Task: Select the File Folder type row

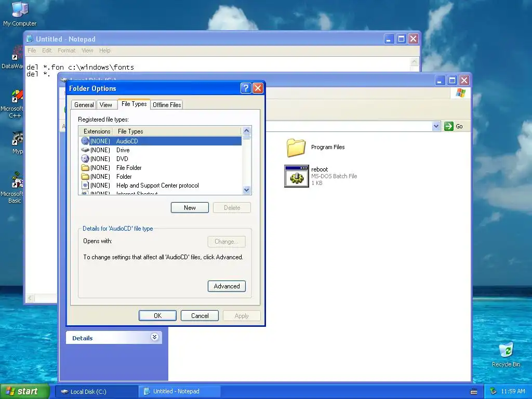Action: tap(161, 168)
